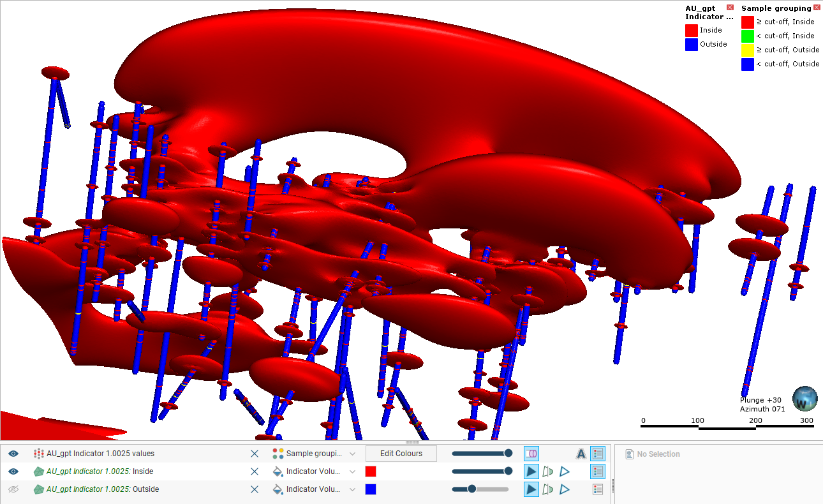Click the outlined triangle icon for Outside volume
The height and width of the screenshot is (504, 823).
pyautogui.click(x=565, y=489)
